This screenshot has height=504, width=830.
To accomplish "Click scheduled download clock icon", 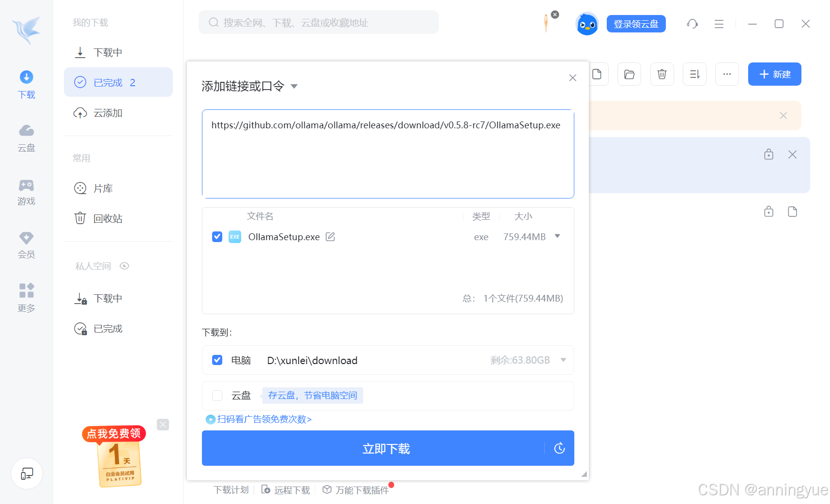I will (559, 448).
